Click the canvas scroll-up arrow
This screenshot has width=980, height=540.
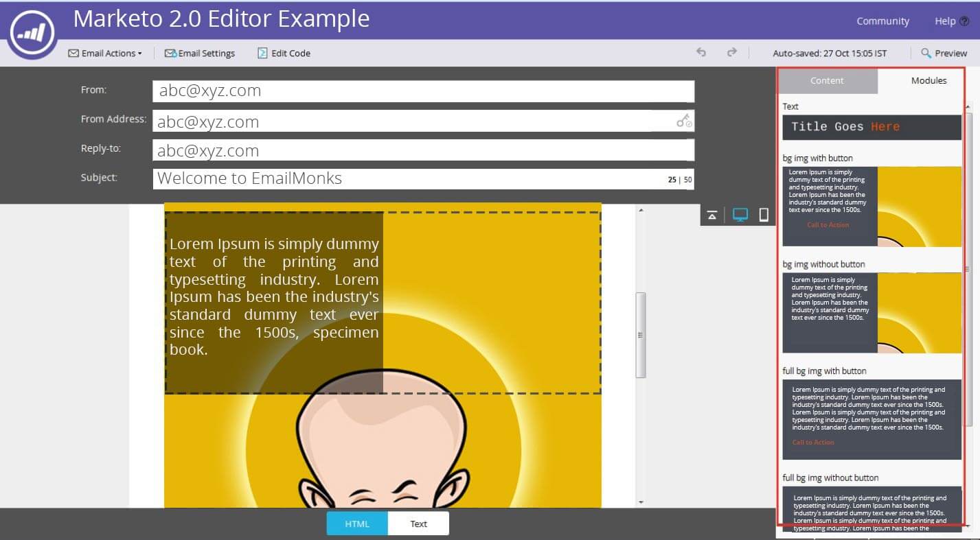click(641, 210)
